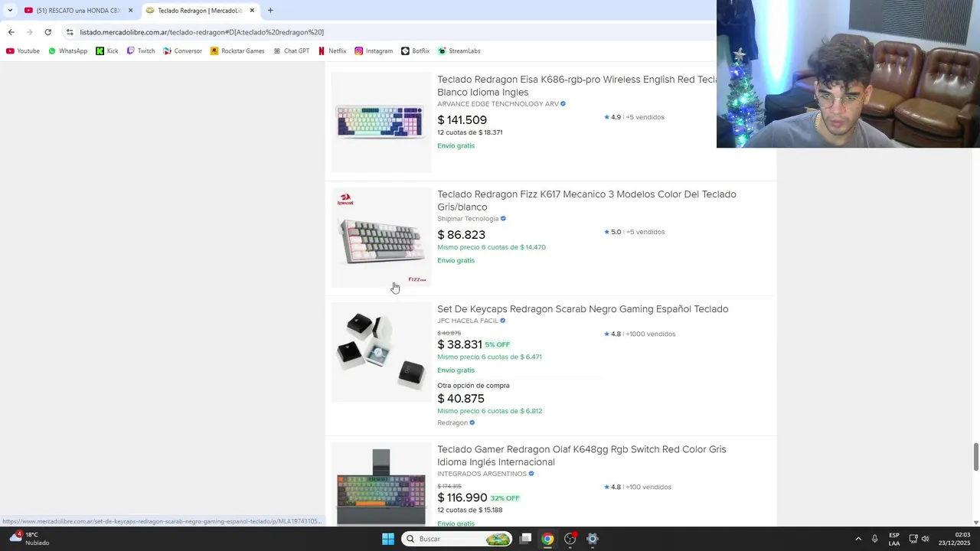Screen dimensions: 980x551
Task: Open the weather widget showing 18°C
Action: [x=29, y=539]
